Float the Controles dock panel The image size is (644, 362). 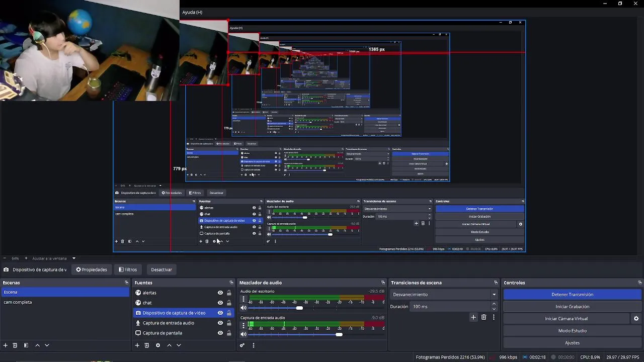[x=639, y=283]
